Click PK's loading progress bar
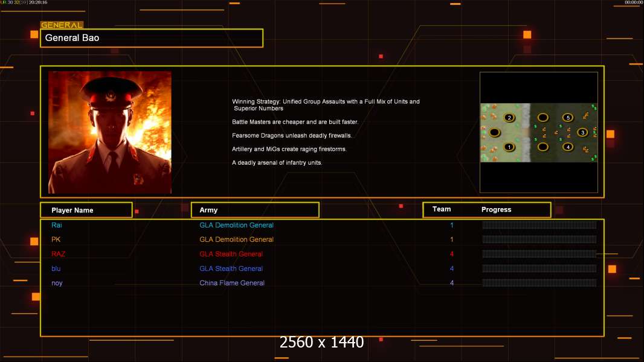The width and height of the screenshot is (644, 362). [x=539, y=240]
